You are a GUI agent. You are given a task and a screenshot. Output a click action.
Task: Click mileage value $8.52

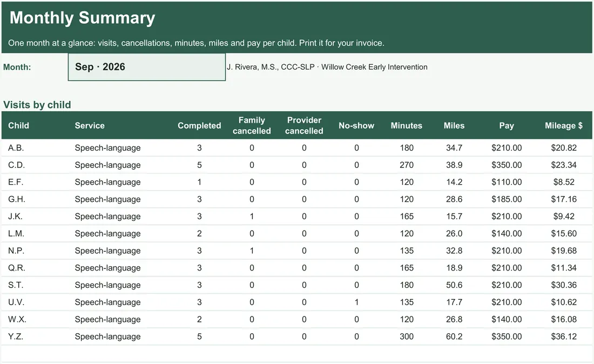click(x=564, y=182)
